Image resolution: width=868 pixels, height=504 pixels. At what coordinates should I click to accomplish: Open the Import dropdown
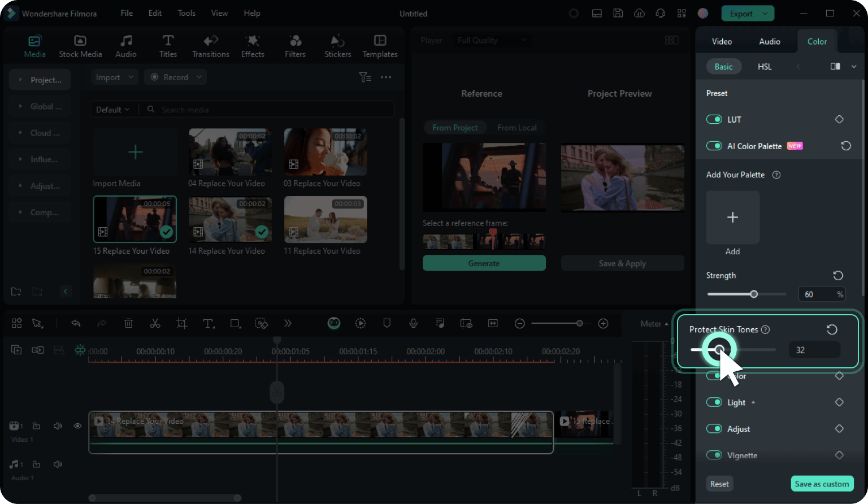click(115, 77)
